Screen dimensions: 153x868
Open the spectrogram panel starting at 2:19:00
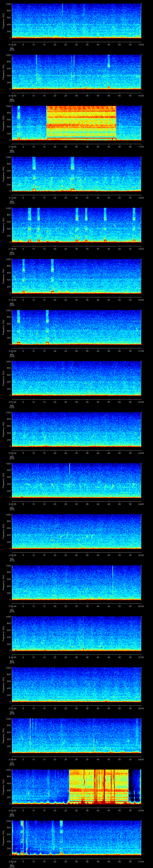coord(76,276)
